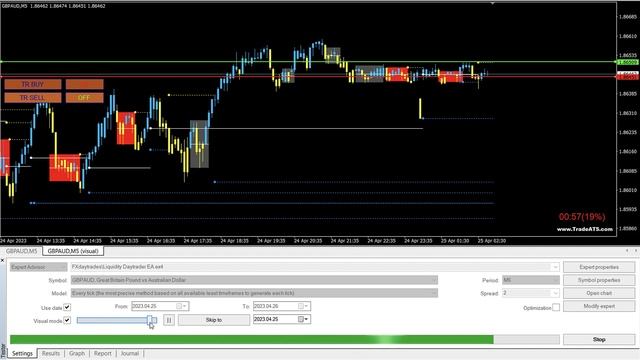Click the vertical Tester panel label

click(x=3, y=351)
